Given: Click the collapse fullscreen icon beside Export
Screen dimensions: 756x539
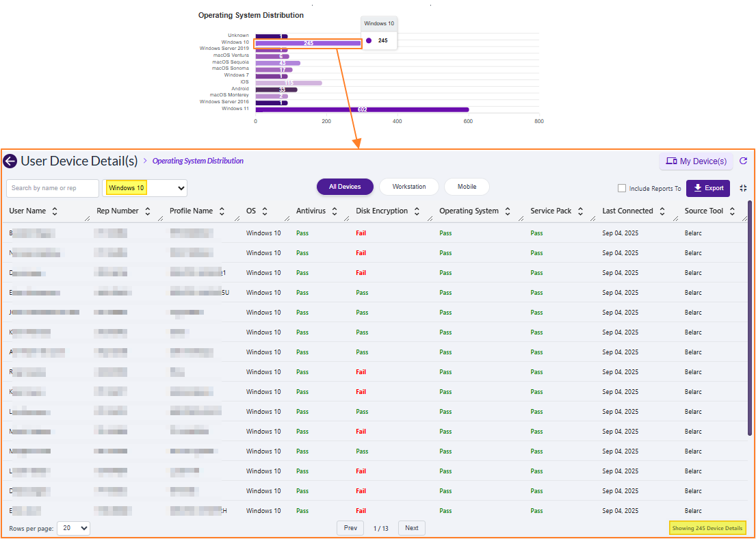Looking at the screenshot, I should tap(744, 188).
